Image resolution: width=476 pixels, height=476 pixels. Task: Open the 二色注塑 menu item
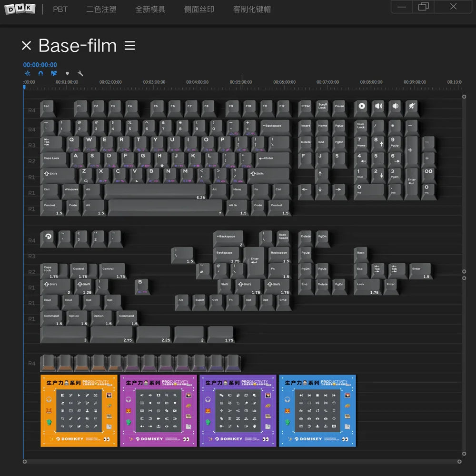[x=101, y=9]
